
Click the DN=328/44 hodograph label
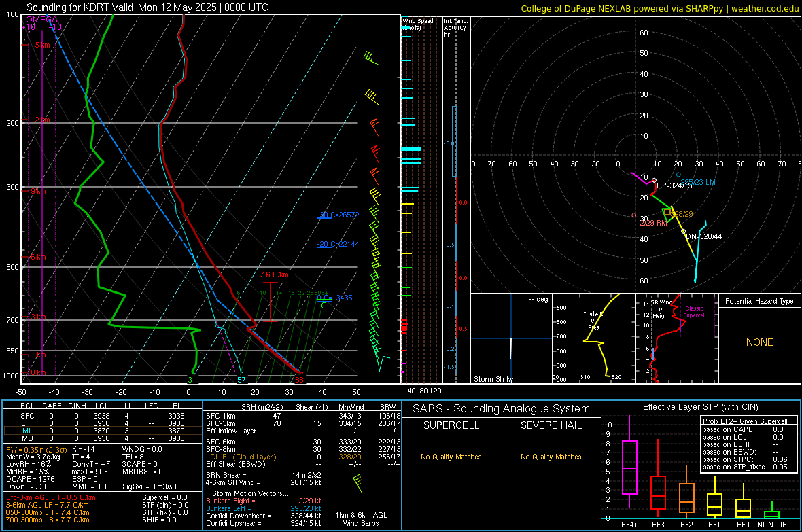coord(704,236)
